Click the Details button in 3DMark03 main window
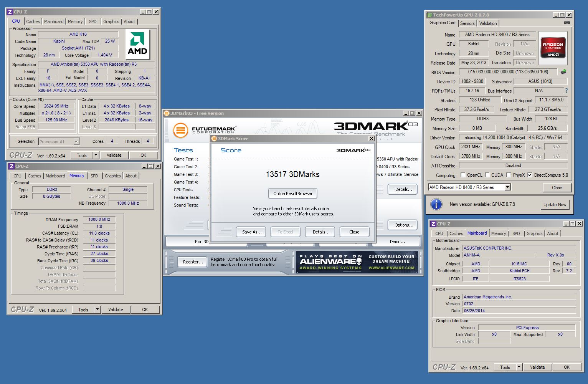Image resolution: width=588 pixels, height=384 pixels. click(403, 189)
